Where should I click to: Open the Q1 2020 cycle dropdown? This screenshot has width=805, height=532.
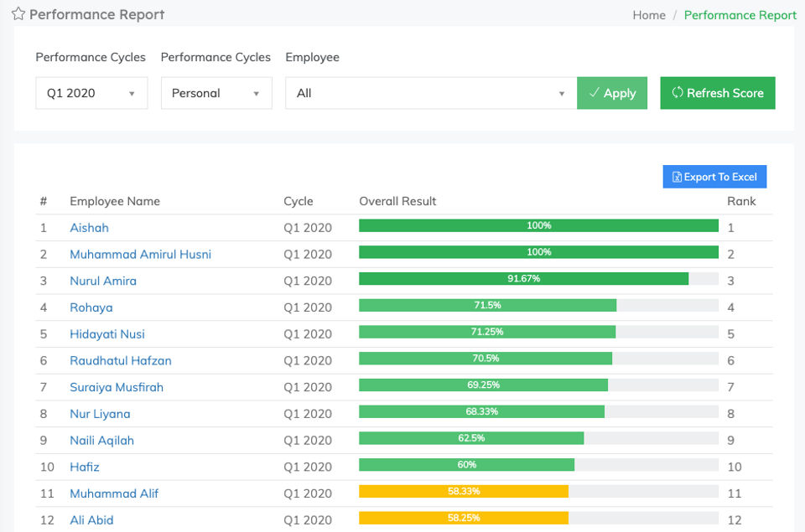click(91, 93)
